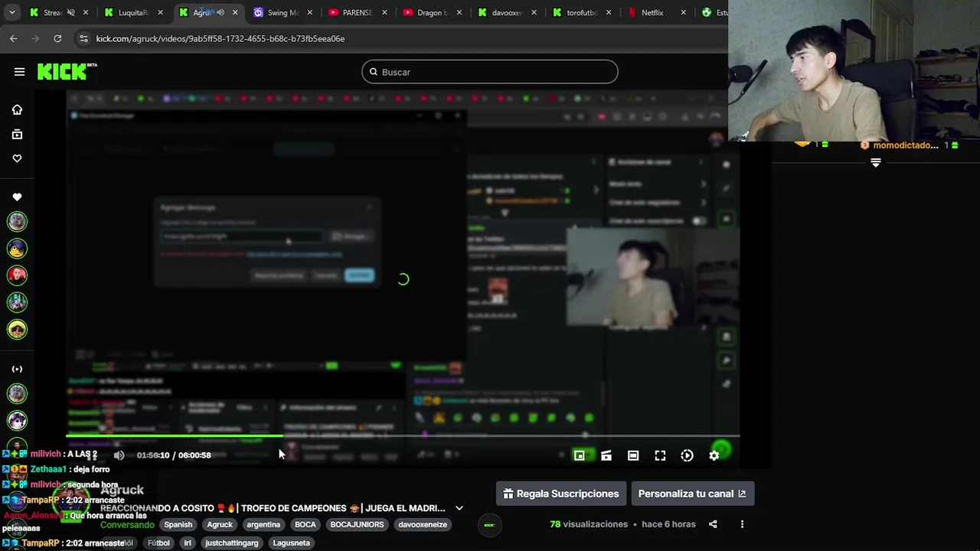Open the Kick hamburger sidebar menu

click(19, 72)
